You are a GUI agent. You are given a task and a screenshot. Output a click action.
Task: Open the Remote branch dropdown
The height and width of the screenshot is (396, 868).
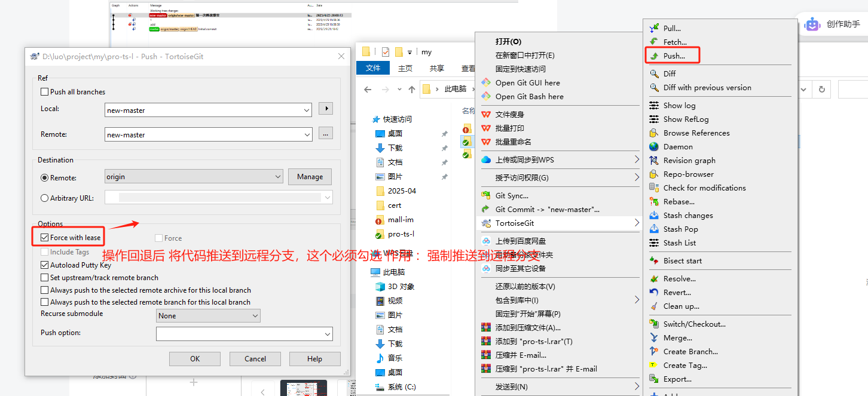(x=307, y=135)
